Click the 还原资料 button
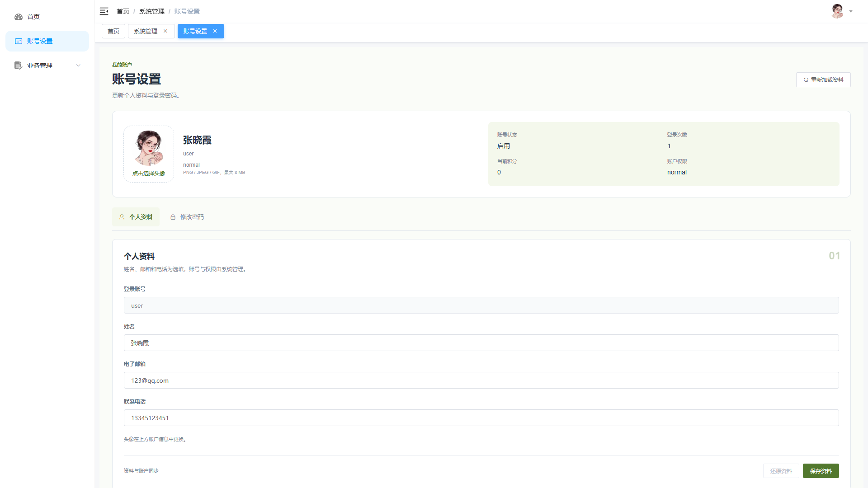The height and width of the screenshot is (488, 868). coord(781,471)
